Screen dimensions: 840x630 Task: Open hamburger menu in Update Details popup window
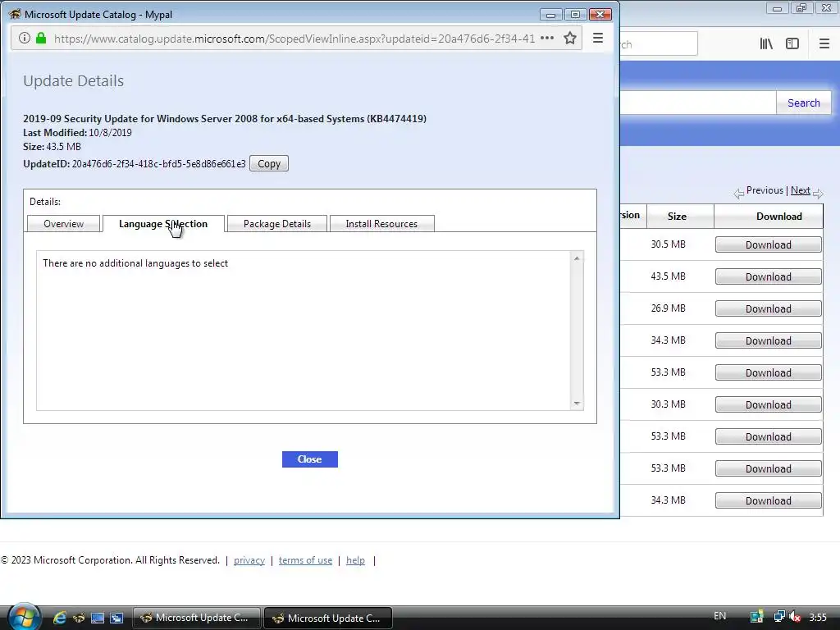tap(598, 38)
